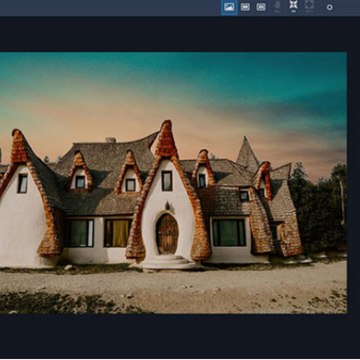Click the dimmed actual size zoom icon
360x360 pixels.
pos(309,6)
